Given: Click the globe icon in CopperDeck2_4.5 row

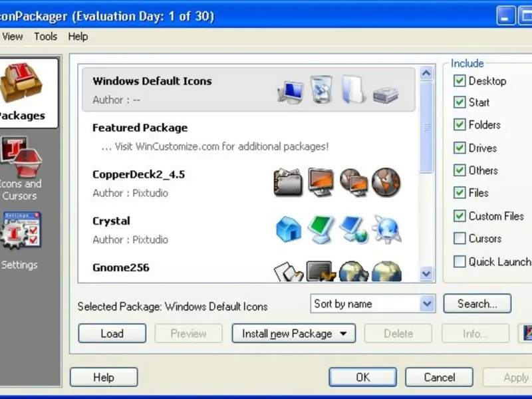Looking at the screenshot, I should click(x=386, y=182).
